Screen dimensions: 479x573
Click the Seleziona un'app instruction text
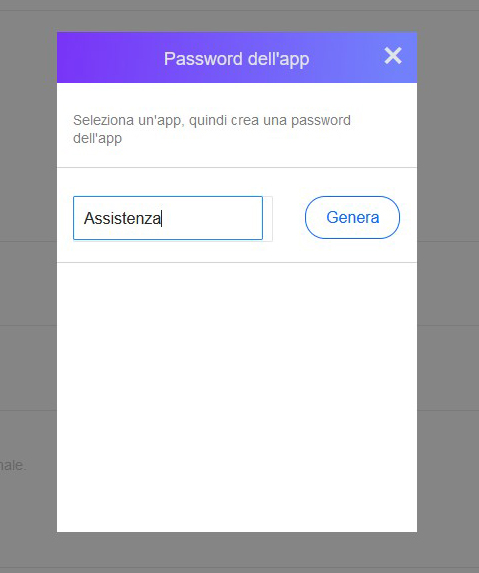click(212, 129)
